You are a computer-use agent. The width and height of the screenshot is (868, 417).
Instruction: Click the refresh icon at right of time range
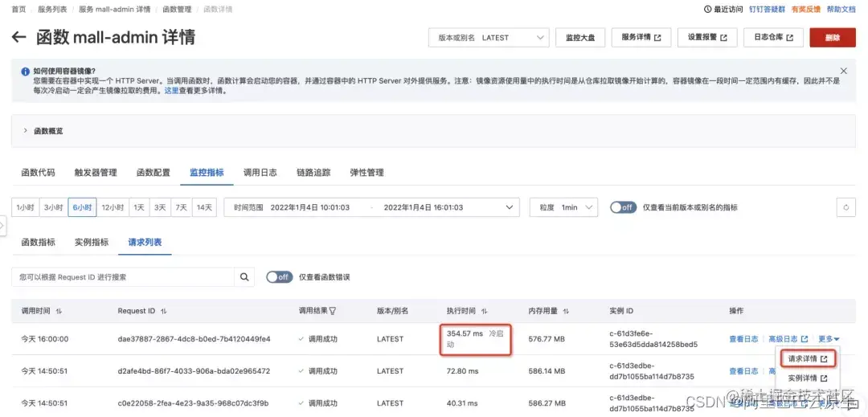(x=845, y=207)
